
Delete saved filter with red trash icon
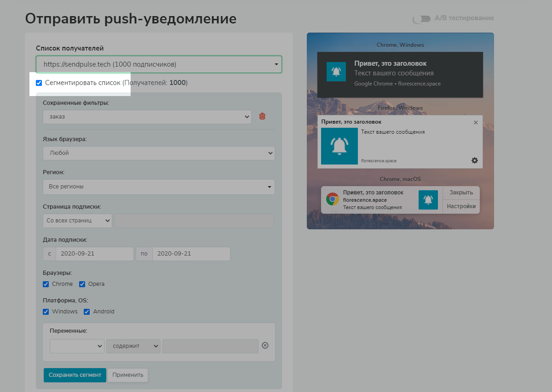click(262, 116)
